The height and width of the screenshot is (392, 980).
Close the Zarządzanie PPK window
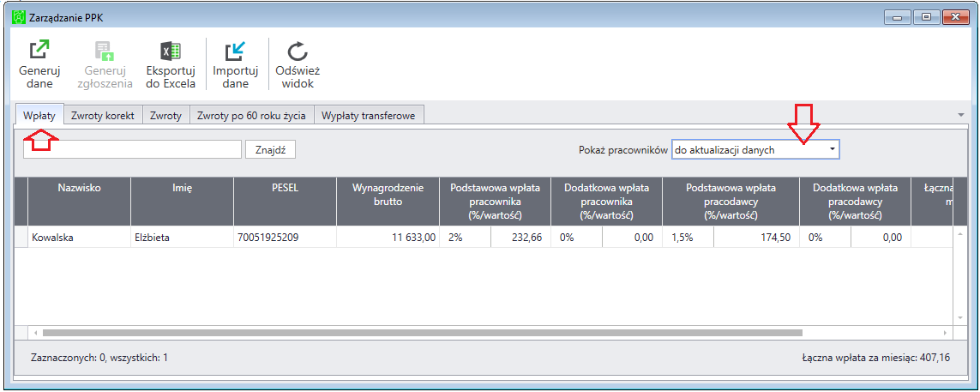point(955,17)
